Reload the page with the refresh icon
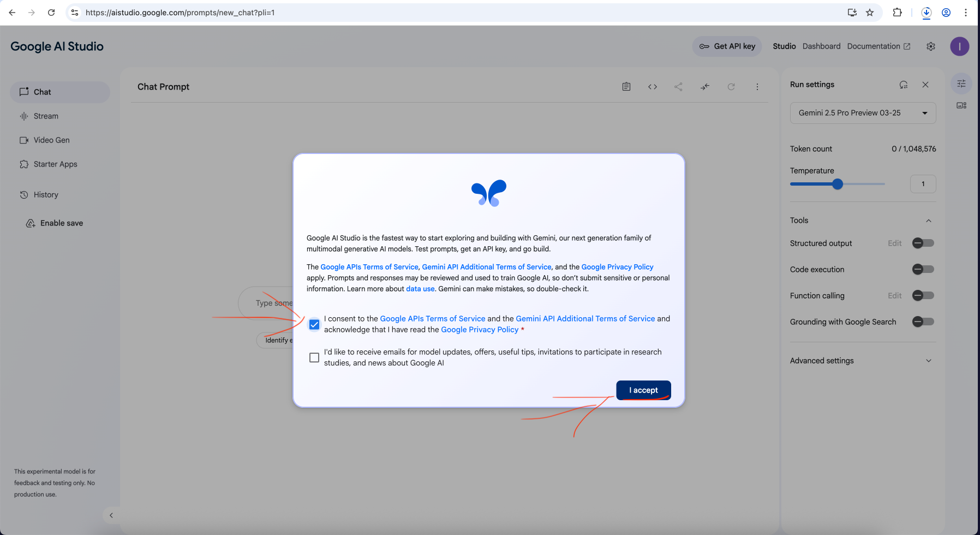The image size is (980, 535). click(x=51, y=13)
